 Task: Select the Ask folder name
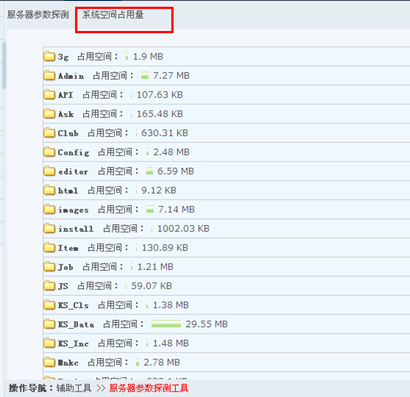click(66, 114)
